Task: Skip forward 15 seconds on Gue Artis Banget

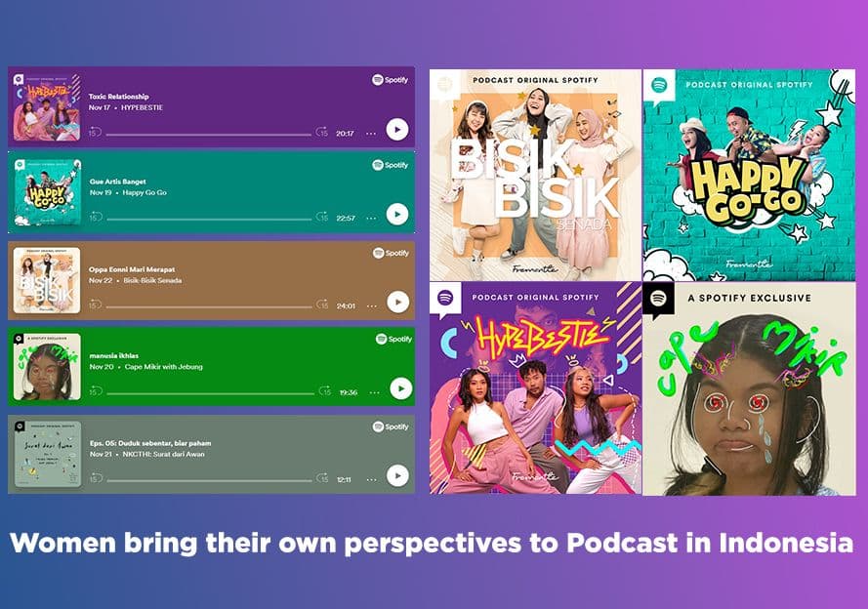Action: point(322,217)
